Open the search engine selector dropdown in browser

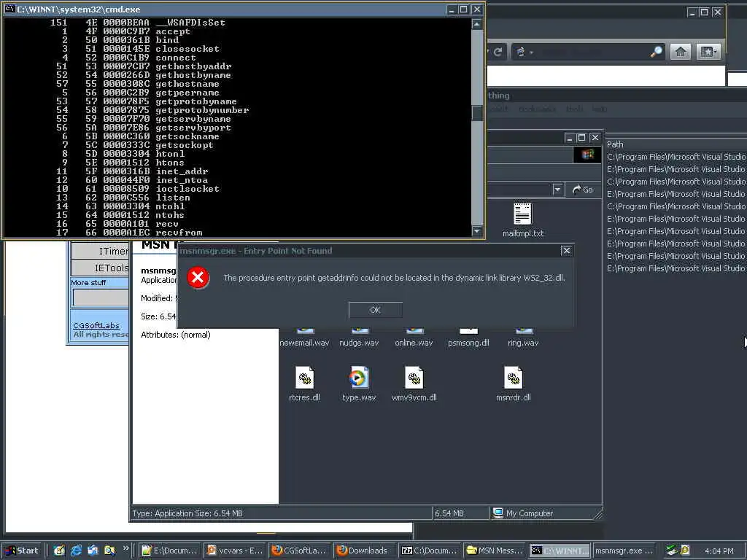[x=524, y=52]
